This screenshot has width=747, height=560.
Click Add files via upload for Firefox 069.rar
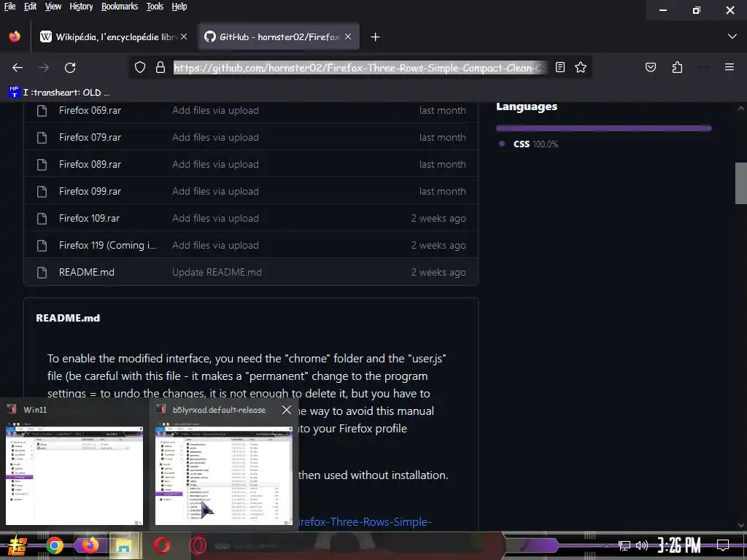point(215,110)
